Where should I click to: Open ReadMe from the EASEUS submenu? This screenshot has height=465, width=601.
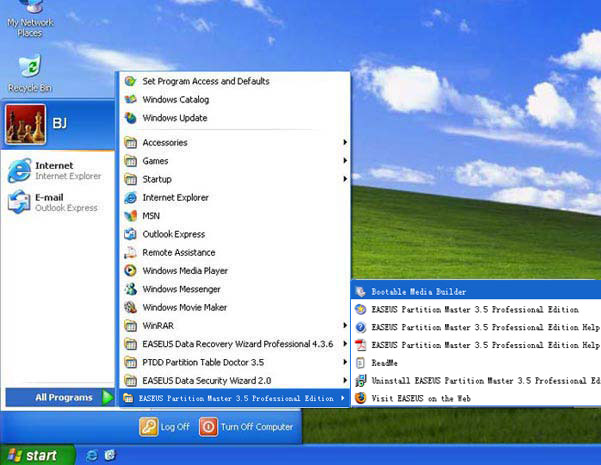pyautogui.click(x=476, y=363)
